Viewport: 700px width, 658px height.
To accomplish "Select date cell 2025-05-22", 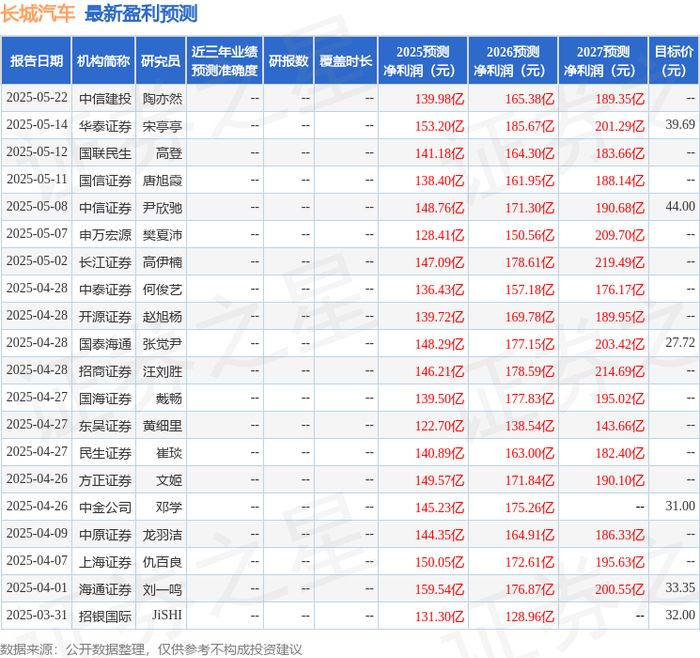I will [37, 98].
